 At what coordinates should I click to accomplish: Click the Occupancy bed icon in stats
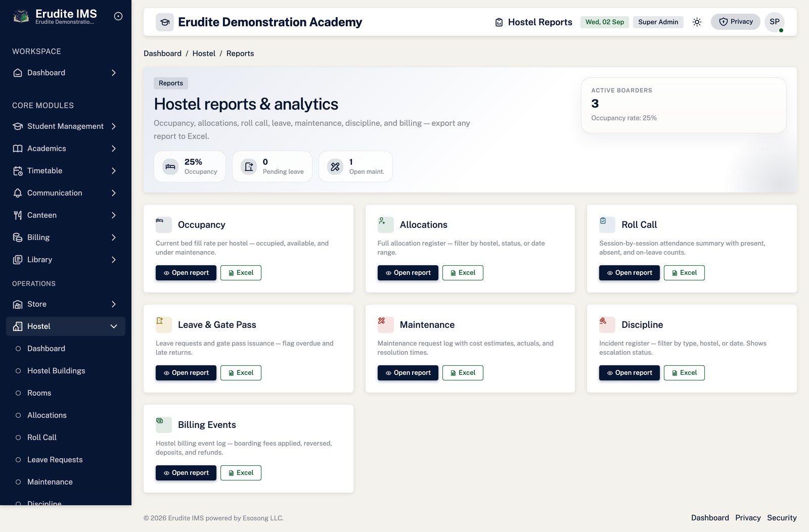170,166
